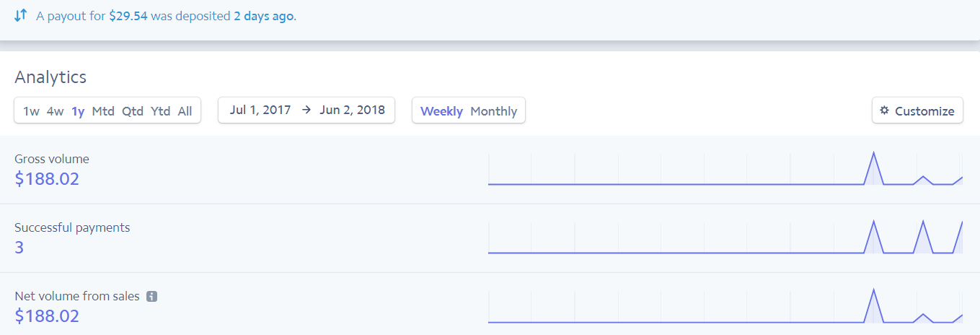Click the gear icon on Customize

pyautogui.click(x=885, y=111)
